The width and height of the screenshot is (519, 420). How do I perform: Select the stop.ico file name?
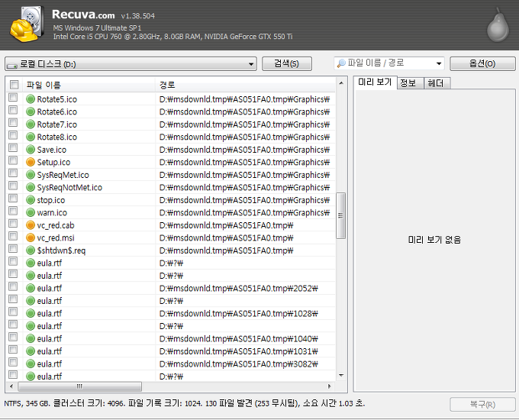point(51,200)
